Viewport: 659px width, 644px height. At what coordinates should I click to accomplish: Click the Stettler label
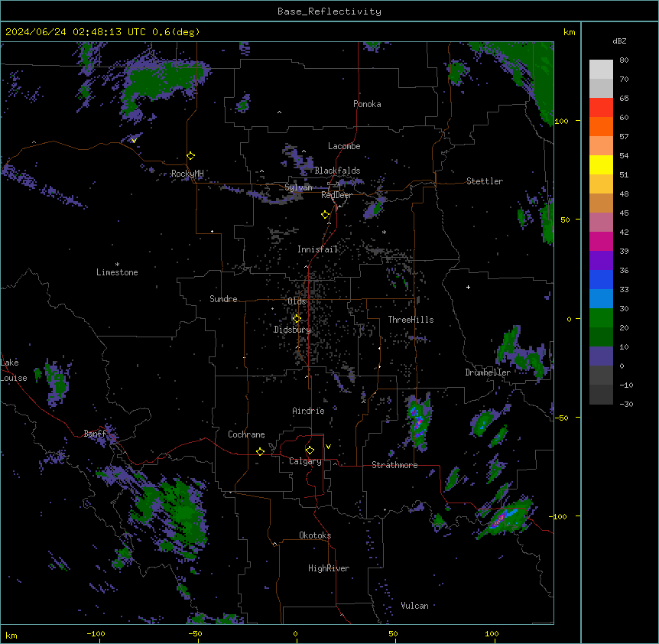click(485, 181)
